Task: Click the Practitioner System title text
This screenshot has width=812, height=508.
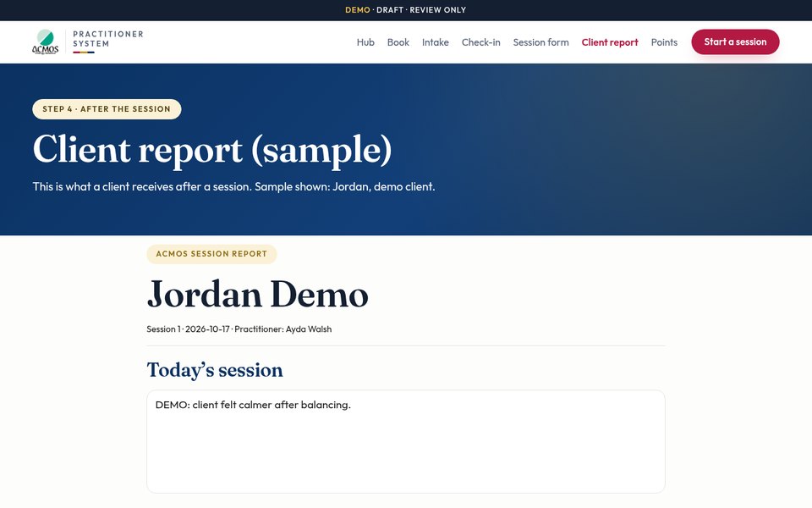Action: 108,39
